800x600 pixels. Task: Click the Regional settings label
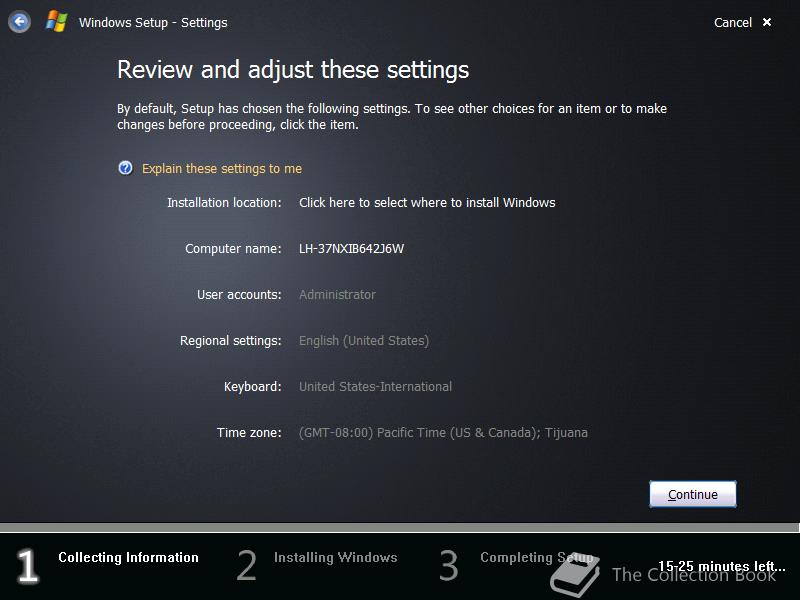coord(231,341)
